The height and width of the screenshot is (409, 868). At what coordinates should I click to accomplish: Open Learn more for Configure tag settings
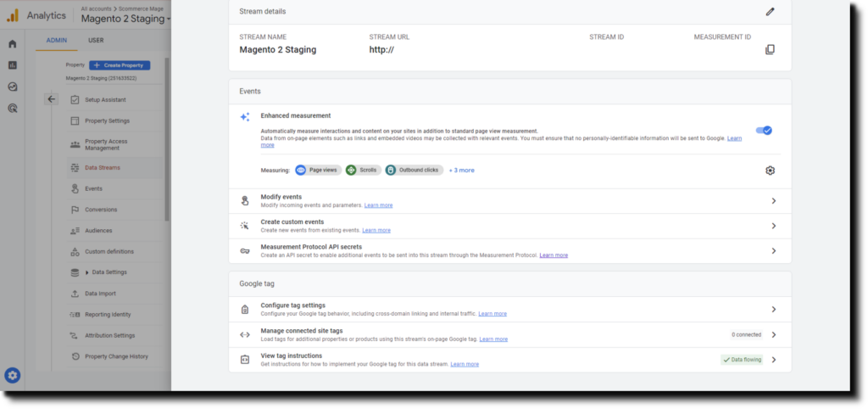point(492,314)
